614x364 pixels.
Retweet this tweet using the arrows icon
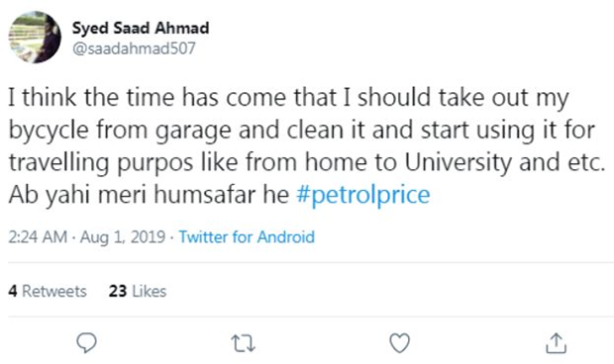click(x=244, y=343)
